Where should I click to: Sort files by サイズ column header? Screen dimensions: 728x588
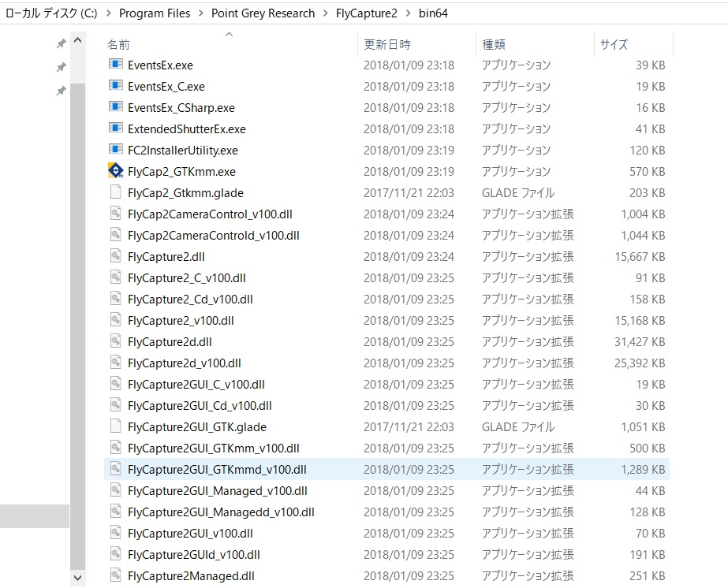pos(634,44)
